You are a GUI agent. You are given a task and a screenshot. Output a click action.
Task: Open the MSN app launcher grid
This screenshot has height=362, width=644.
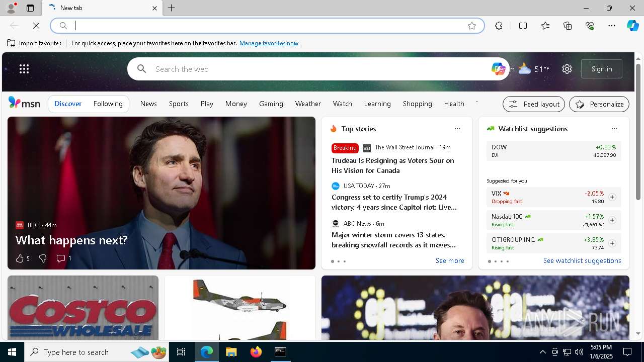pyautogui.click(x=24, y=69)
